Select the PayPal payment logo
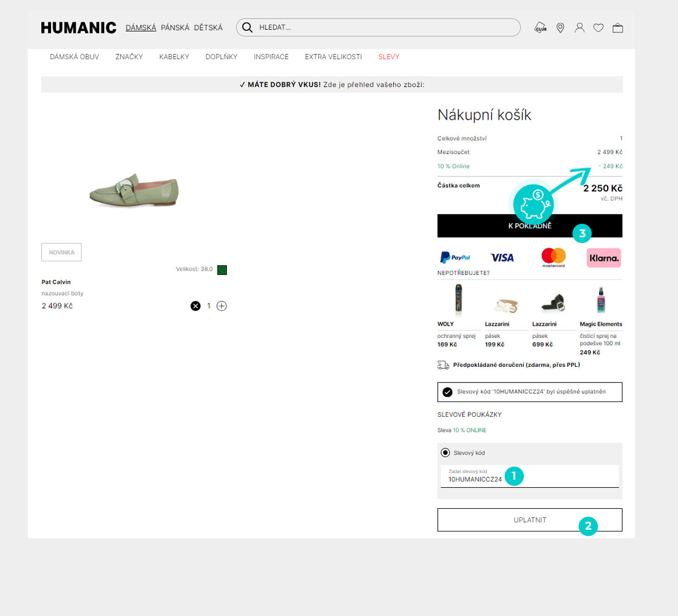Viewport: 678px width, 616px height. tap(455, 257)
